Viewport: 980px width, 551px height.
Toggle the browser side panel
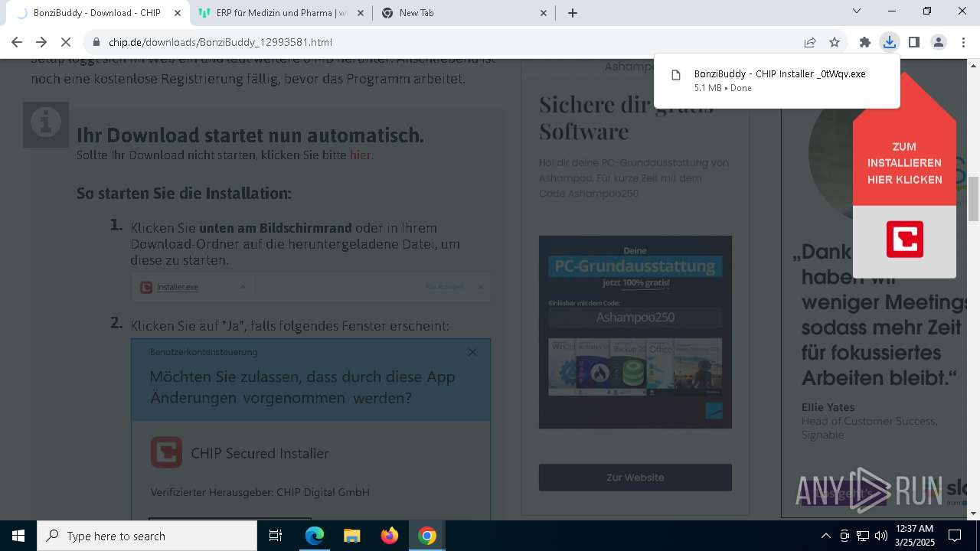click(x=913, y=42)
